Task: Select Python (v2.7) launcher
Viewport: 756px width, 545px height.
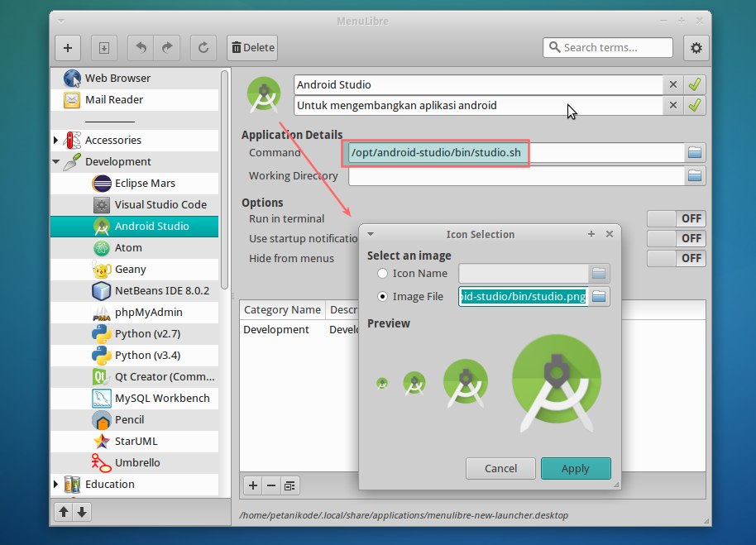Action: (x=135, y=333)
